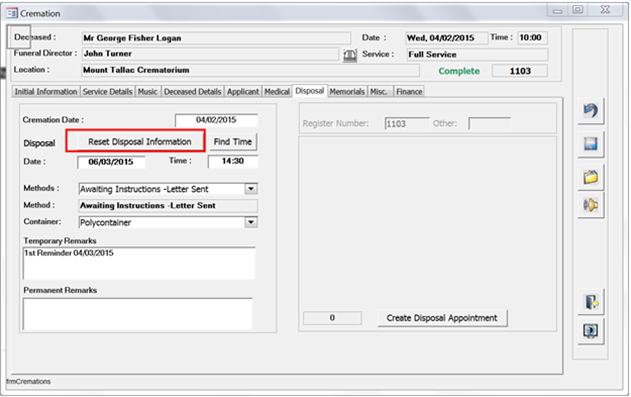The width and height of the screenshot is (631, 397).
Task: Click the header Date field Wed, 04/02/2015
Action: coord(446,38)
